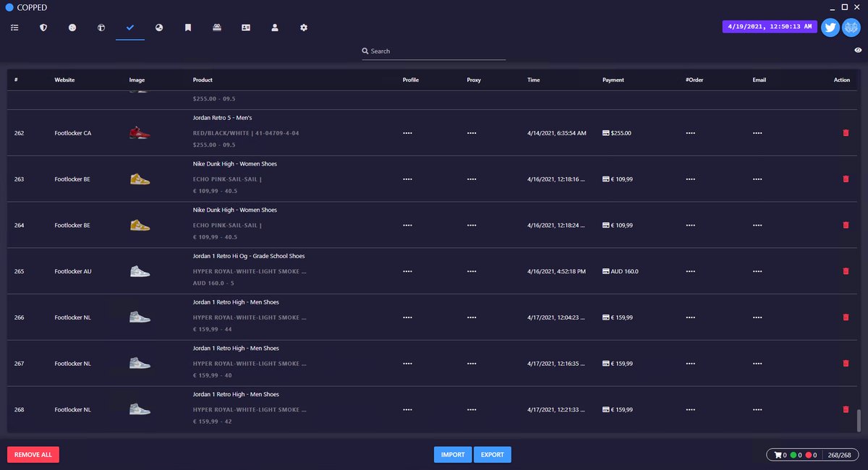868x470 pixels.
Task: Click the COPPED app logo icon
Action: [x=9, y=7]
